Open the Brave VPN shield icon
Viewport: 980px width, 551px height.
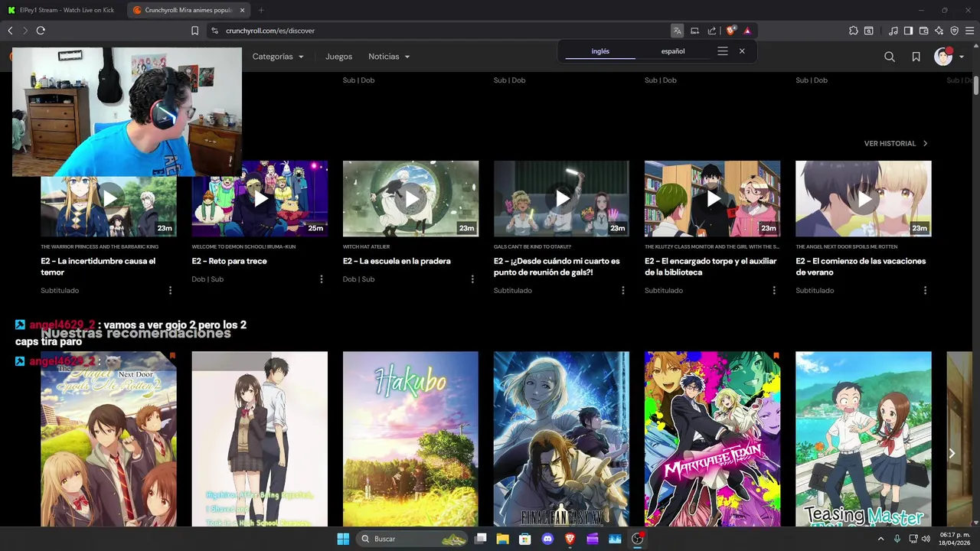(x=954, y=31)
